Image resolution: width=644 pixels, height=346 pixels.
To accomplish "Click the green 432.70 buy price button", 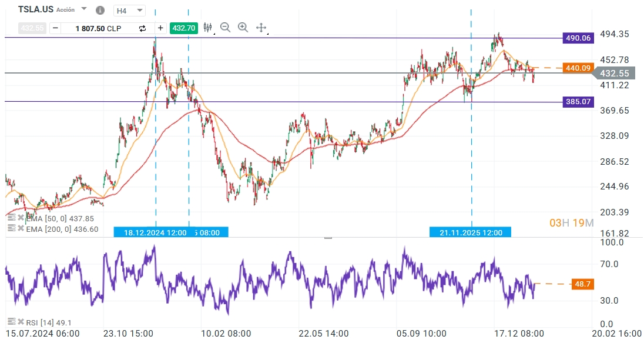I will (183, 28).
